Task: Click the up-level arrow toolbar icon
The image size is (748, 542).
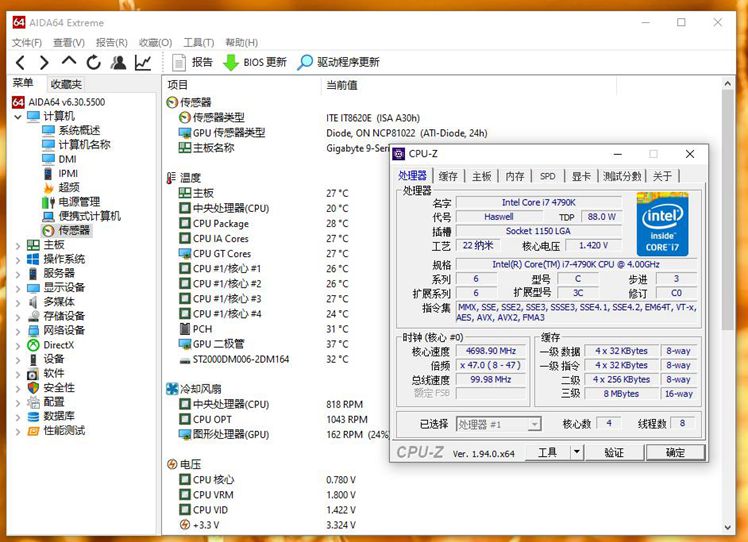Action: point(69,62)
